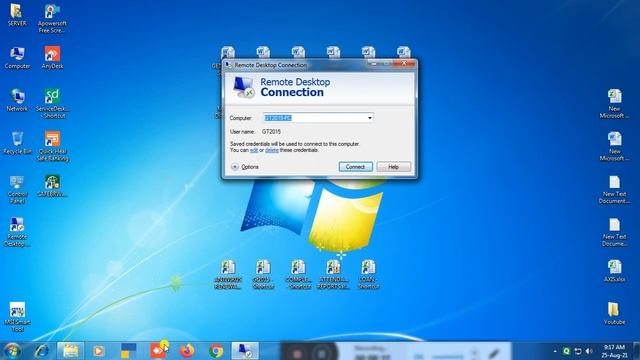Close the Remote Desktop Connection dialog
The width and height of the screenshot is (640, 360).
pos(404,63)
